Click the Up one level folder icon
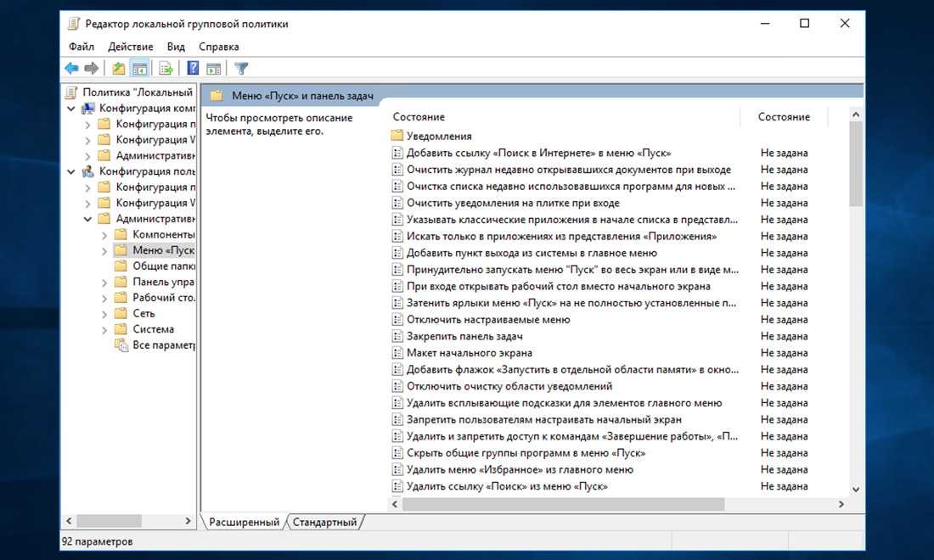 (x=119, y=69)
